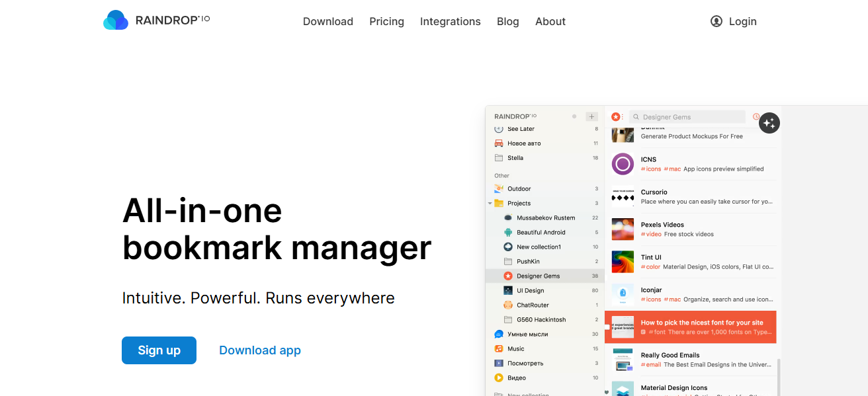The width and height of the screenshot is (868, 396).
Task: Open the Download menu item
Action: coord(328,21)
